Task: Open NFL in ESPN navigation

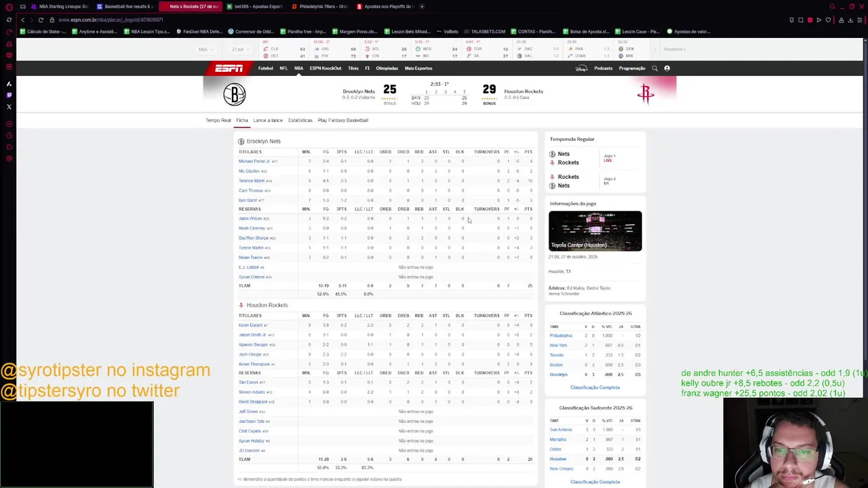Action: tap(283, 68)
